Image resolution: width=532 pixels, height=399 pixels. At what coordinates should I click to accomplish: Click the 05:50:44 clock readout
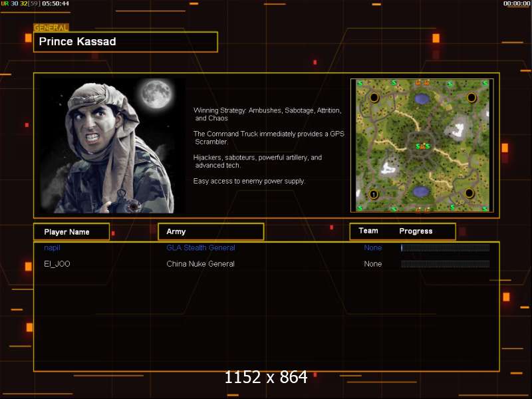pos(55,3)
